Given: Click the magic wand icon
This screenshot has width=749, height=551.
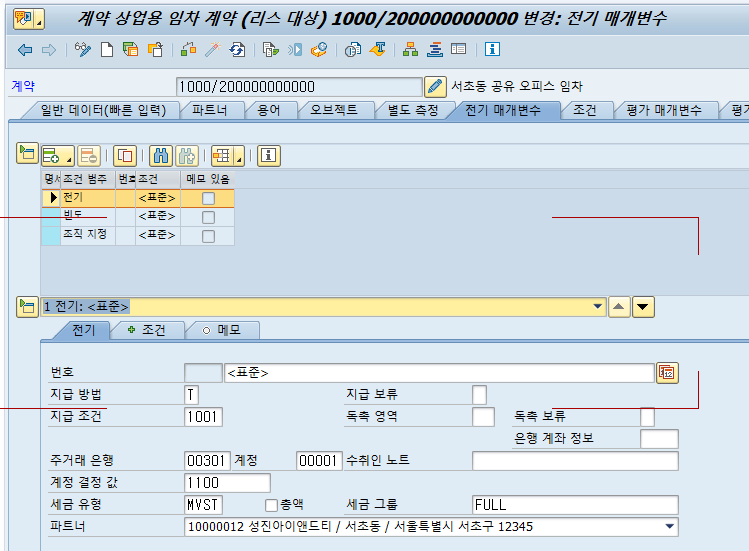Looking at the screenshot, I should click(213, 50).
